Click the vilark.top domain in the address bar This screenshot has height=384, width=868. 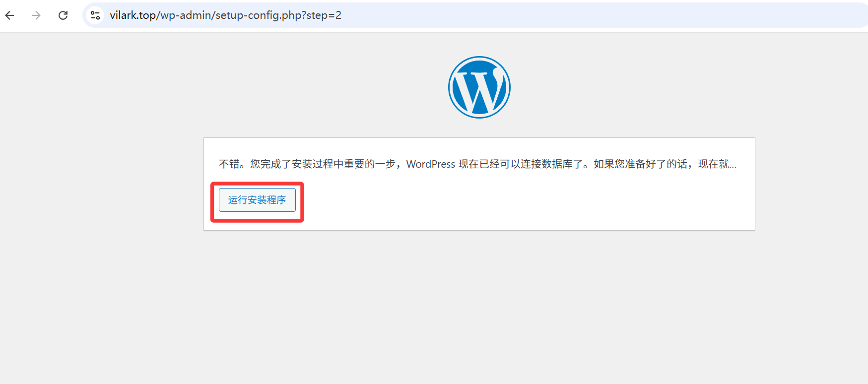[x=133, y=15]
